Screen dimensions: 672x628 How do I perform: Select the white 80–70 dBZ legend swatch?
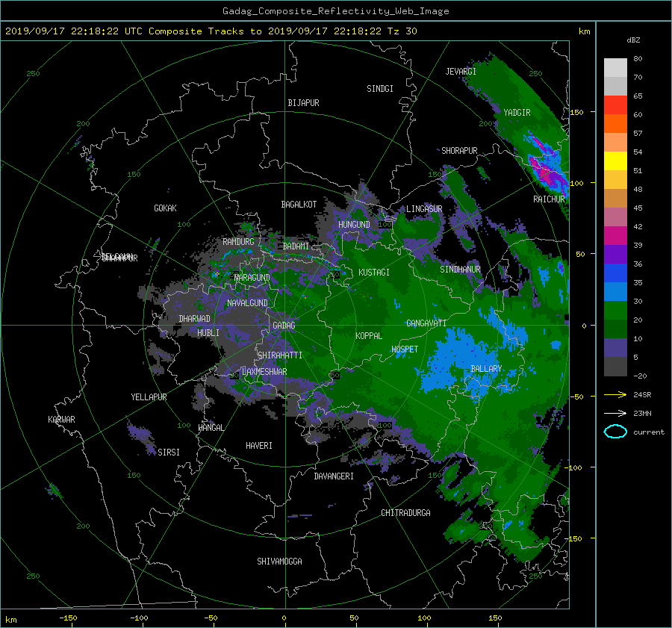pyautogui.click(x=615, y=68)
